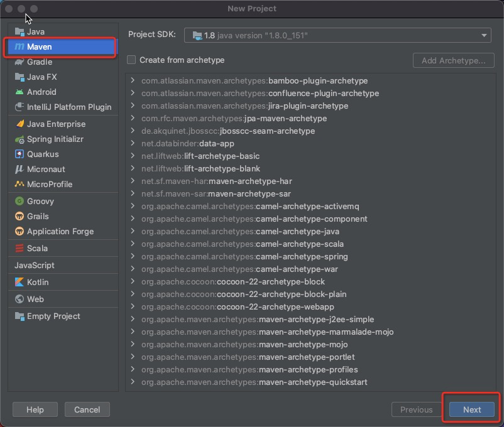Click the Micronaut mu icon
The height and width of the screenshot is (427, 504).
tap(19, 169)
